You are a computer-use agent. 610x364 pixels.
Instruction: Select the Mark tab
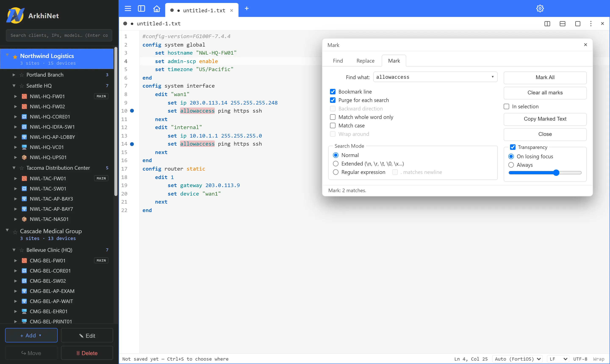(394, 61)
